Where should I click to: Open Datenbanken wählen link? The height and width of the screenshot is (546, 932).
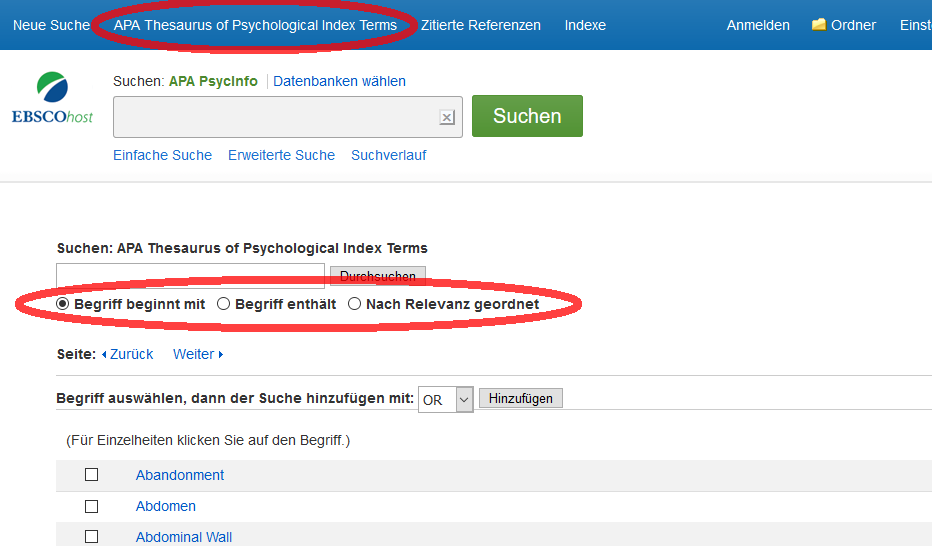coord(339,81)
